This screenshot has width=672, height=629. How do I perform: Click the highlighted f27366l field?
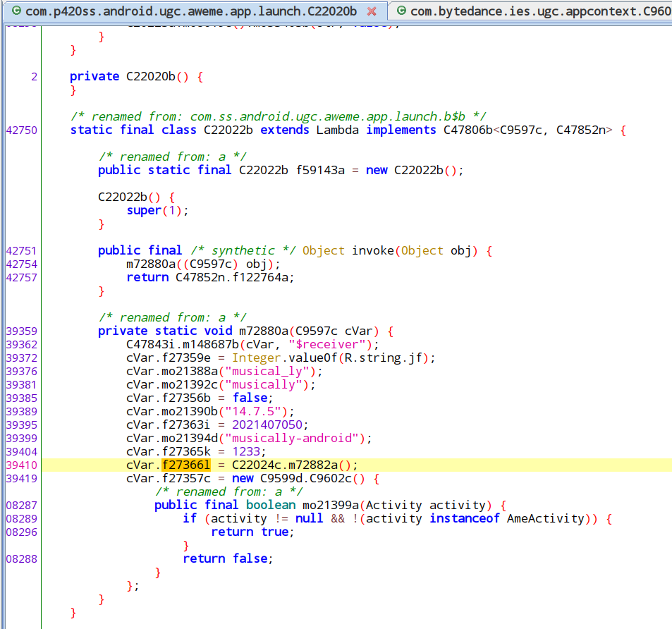(x=186, y=465)
